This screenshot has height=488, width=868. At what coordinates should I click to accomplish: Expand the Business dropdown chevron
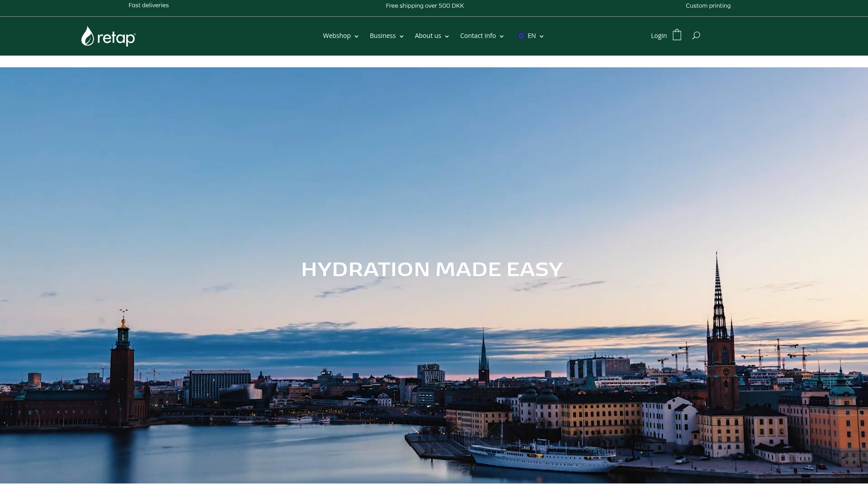point(402,36)
